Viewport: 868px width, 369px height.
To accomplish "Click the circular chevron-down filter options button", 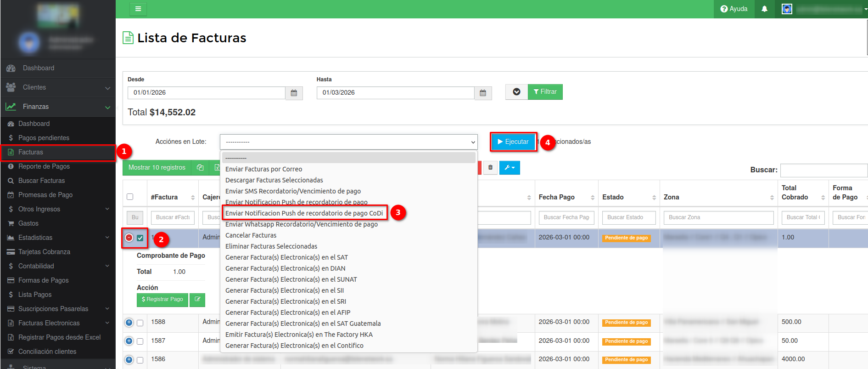I will click(516, 92).
